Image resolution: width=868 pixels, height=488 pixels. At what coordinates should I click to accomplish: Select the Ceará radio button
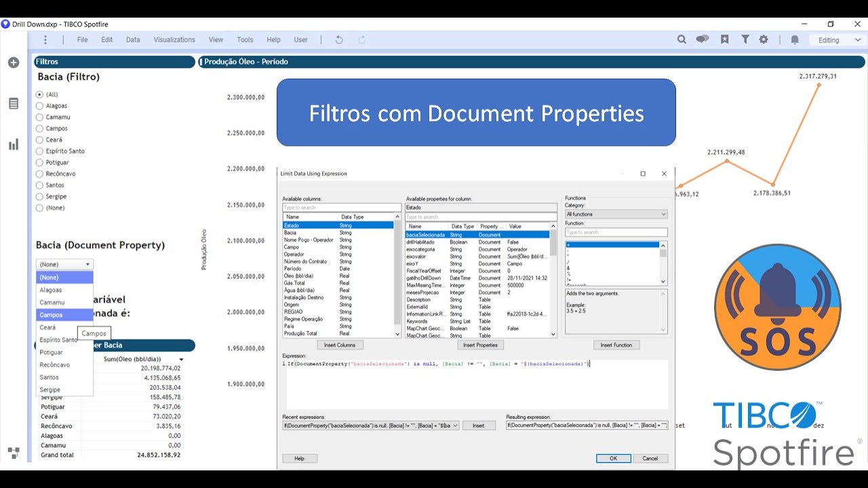pos(39,140)
